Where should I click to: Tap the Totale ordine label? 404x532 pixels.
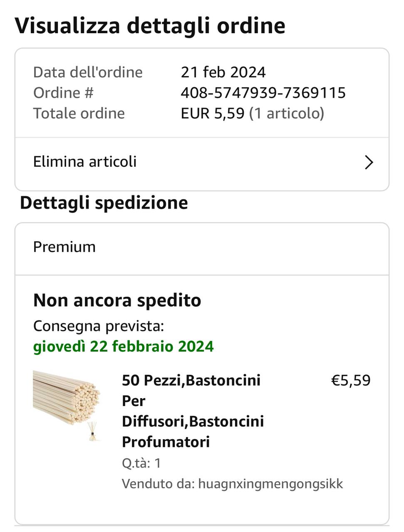coord(79,113)
